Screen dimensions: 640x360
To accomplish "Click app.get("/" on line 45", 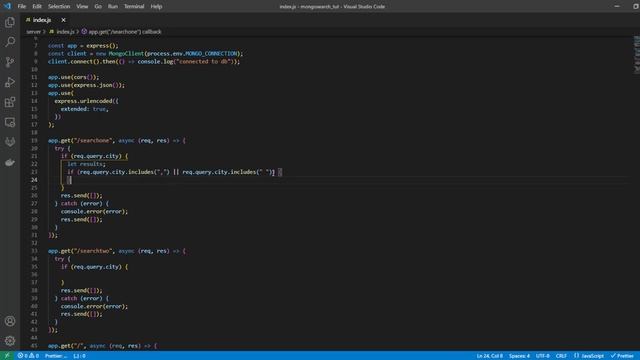I will [x=67, y=346].
